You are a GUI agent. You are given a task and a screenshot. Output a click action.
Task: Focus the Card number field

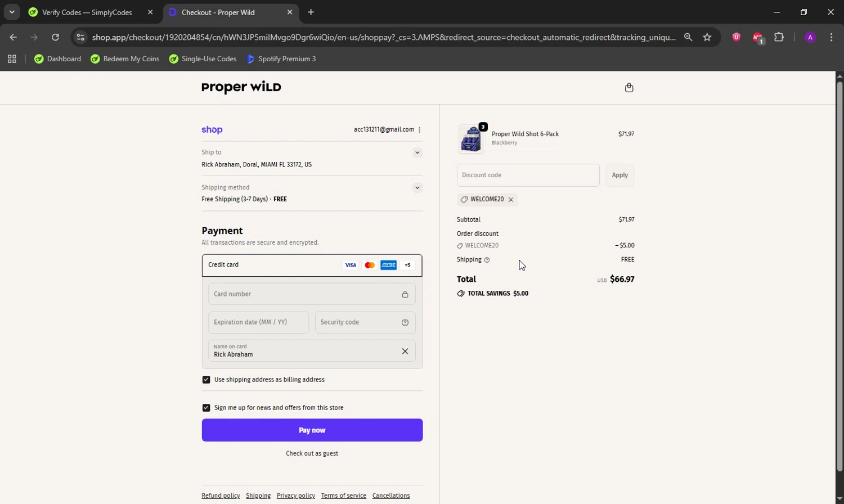[x=312, y=294]
